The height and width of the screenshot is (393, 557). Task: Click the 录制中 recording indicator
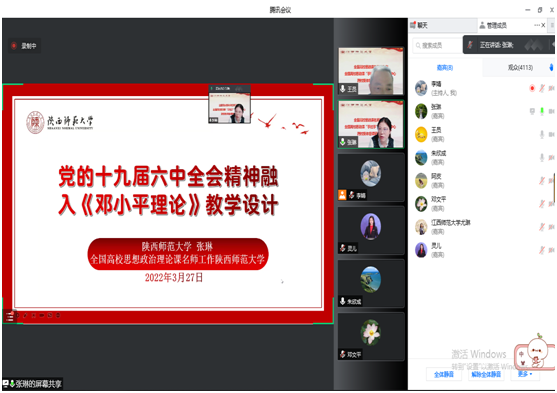pyautogui.click(x=24, y=46)
